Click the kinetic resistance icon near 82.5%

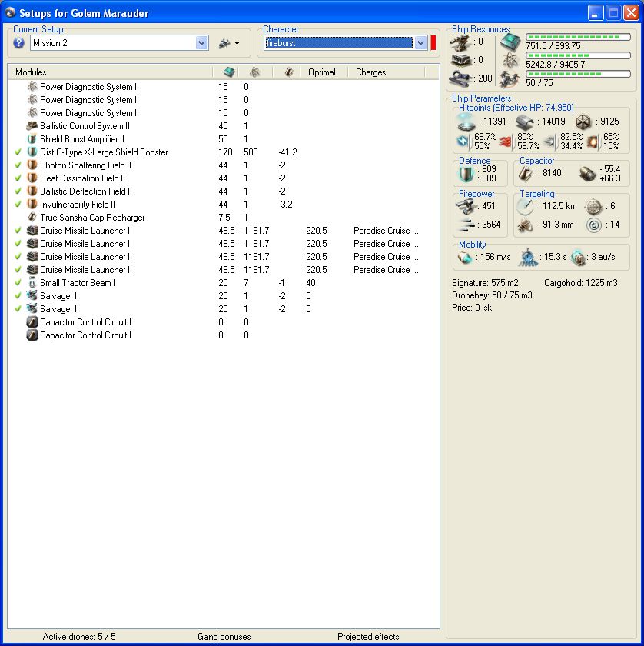point(550,142)
